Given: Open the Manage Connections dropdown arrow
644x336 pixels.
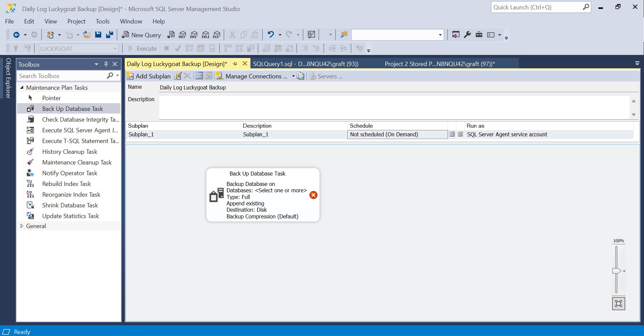Looking at the screenshot, I should pyautogui.click(x=293, y=76).
